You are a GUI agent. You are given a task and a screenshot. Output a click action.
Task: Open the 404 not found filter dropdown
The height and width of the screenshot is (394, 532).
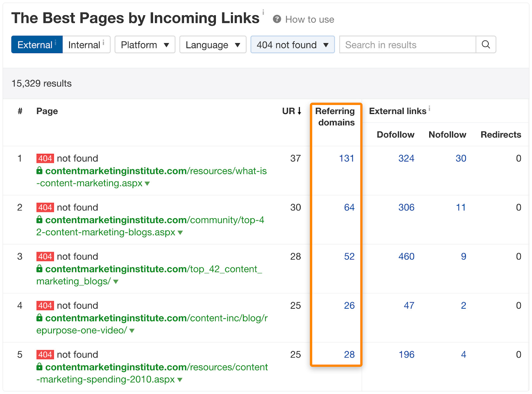click(x=293, y=45)
